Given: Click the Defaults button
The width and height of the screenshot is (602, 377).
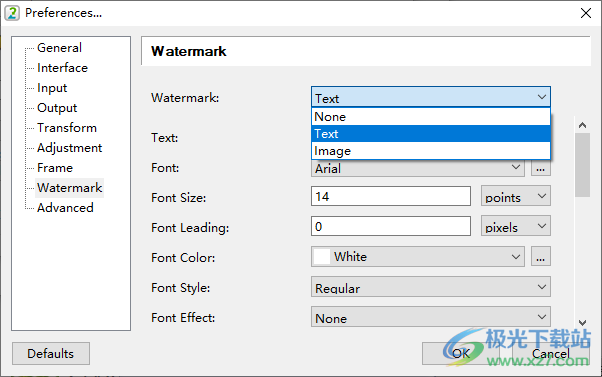Looking at the screenshot, I should point(51,354).
